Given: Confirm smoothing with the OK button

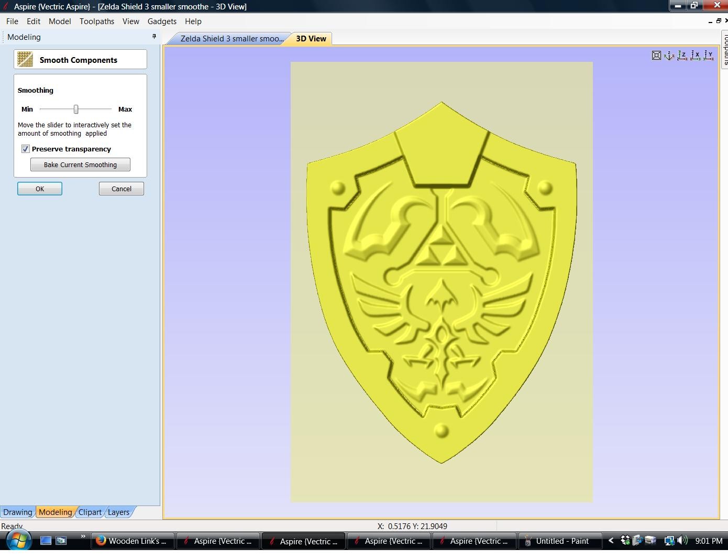Looking at the screenshot, I should coord(40,189).
